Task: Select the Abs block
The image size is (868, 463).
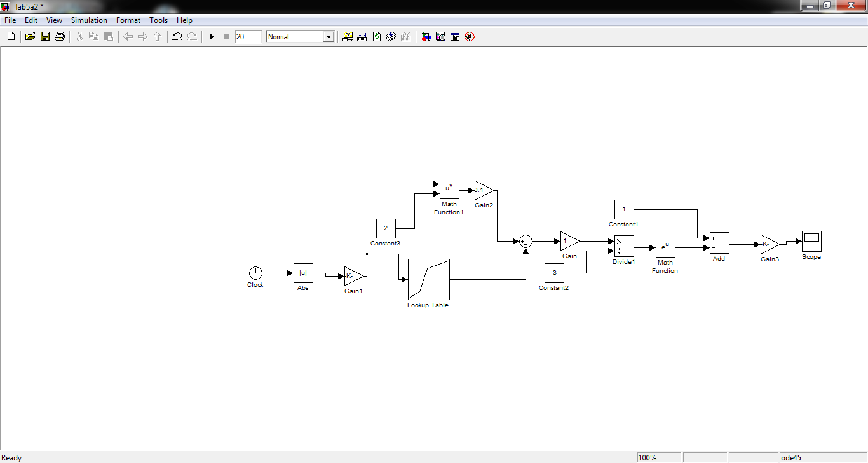Action: pyautogui.click(x=303, y=273)
